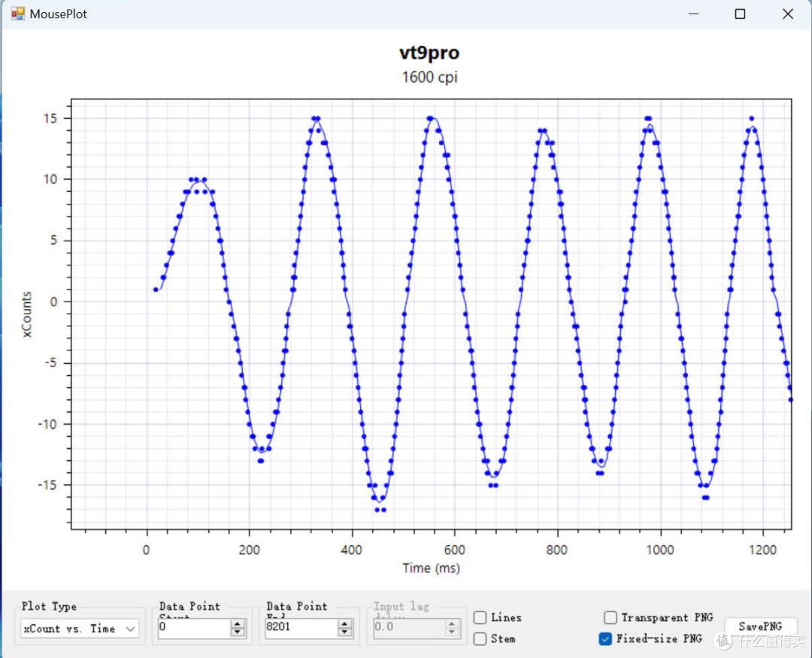
Task: Click the -15 tick label on xCounts axis
Action: pos(47,486)
